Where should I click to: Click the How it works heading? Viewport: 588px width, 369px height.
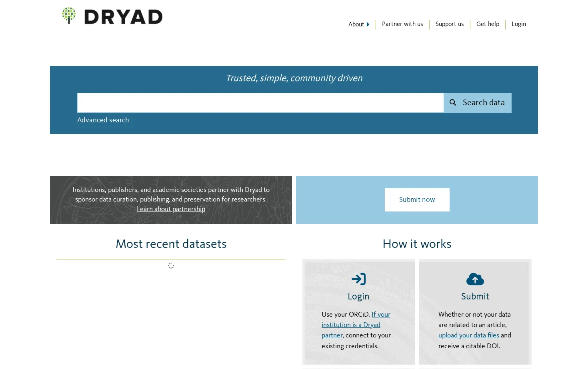coord(417,244)
